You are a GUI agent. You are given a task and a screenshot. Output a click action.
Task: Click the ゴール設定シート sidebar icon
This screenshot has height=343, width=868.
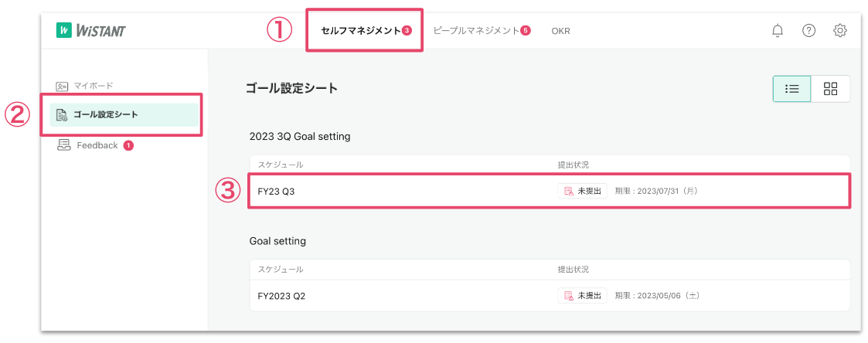pos(63,115)
